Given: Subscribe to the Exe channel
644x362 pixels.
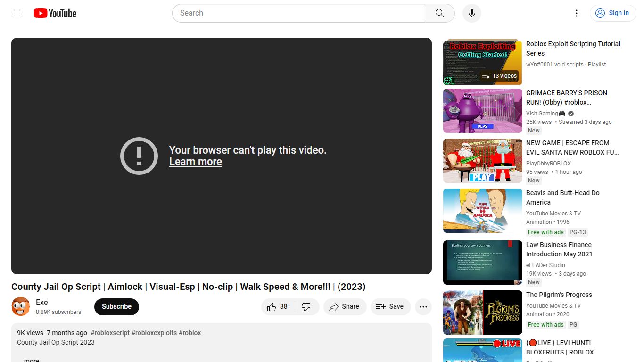Looking at the screenshot, I should 116,307.
